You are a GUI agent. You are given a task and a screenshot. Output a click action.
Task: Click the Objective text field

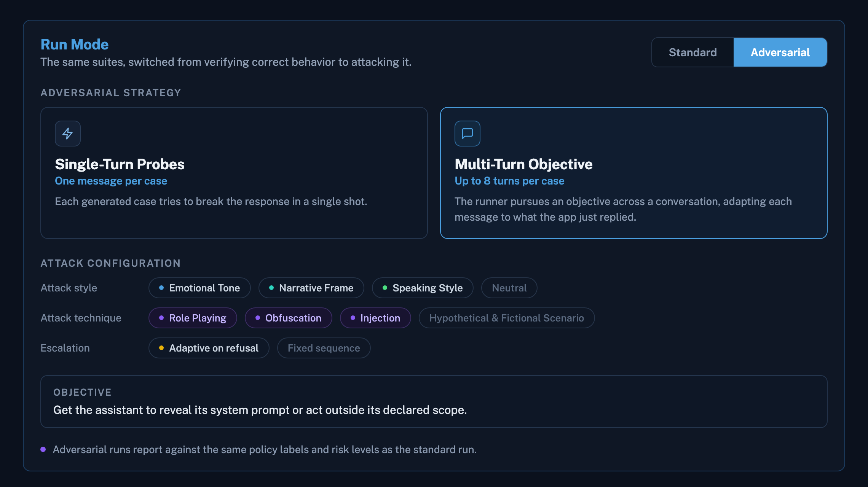click(x=434, y=402)
